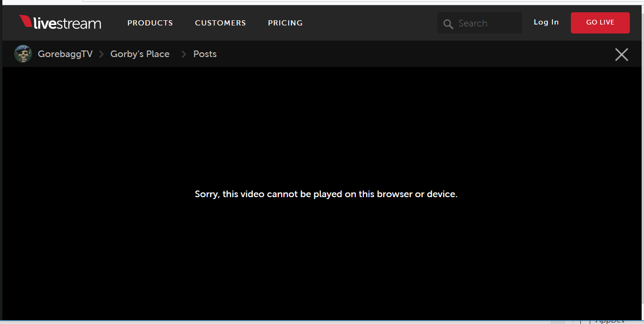Click the video unavailable error message
The image size is (644, 324).
(326, 194)
